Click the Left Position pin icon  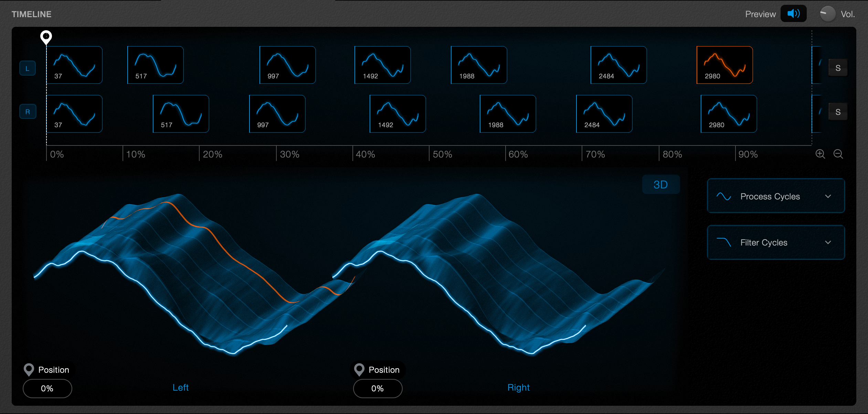29,370
